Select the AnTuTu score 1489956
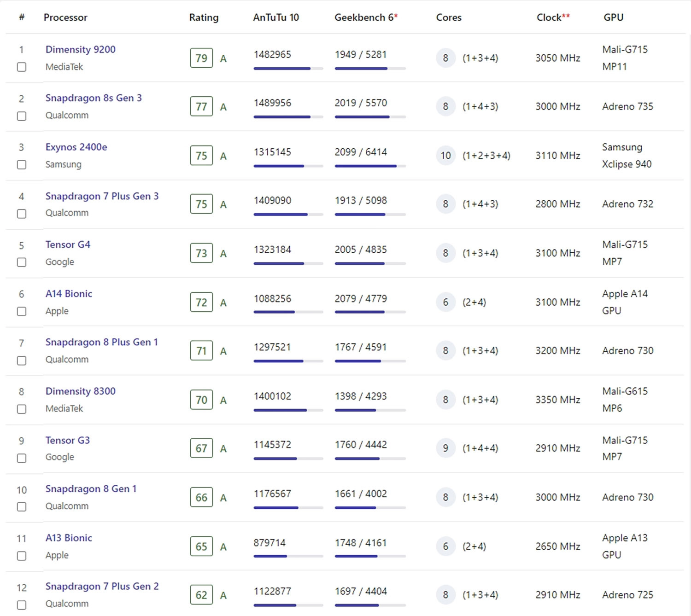 coord(272,103)
